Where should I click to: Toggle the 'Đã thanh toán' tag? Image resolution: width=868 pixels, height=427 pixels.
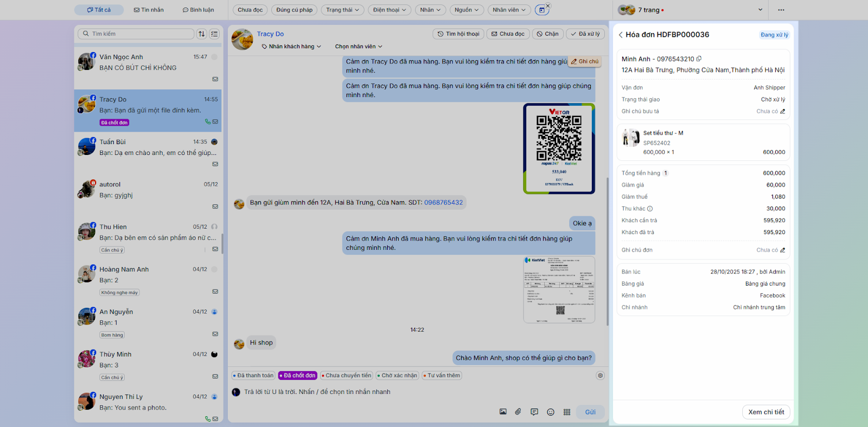pos(253,376)
